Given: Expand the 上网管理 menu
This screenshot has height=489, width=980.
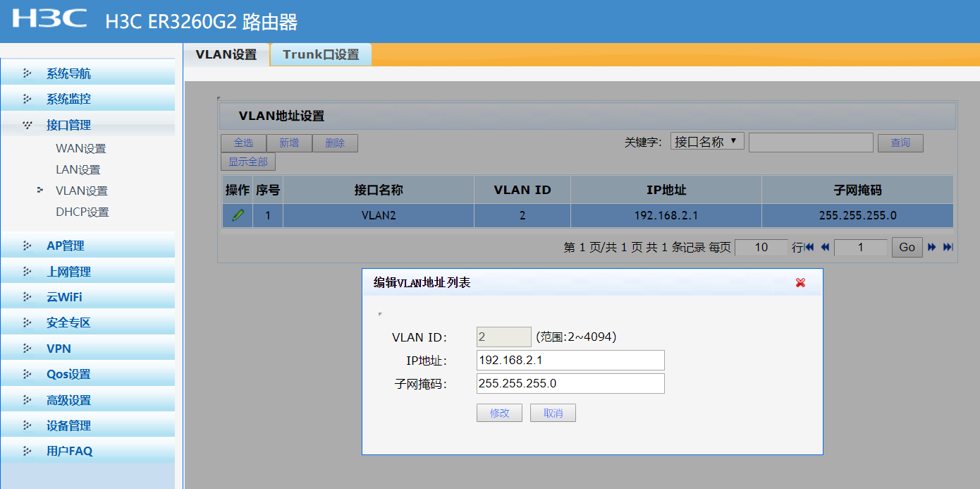Looking at the screenshot, I should (87, 272).
